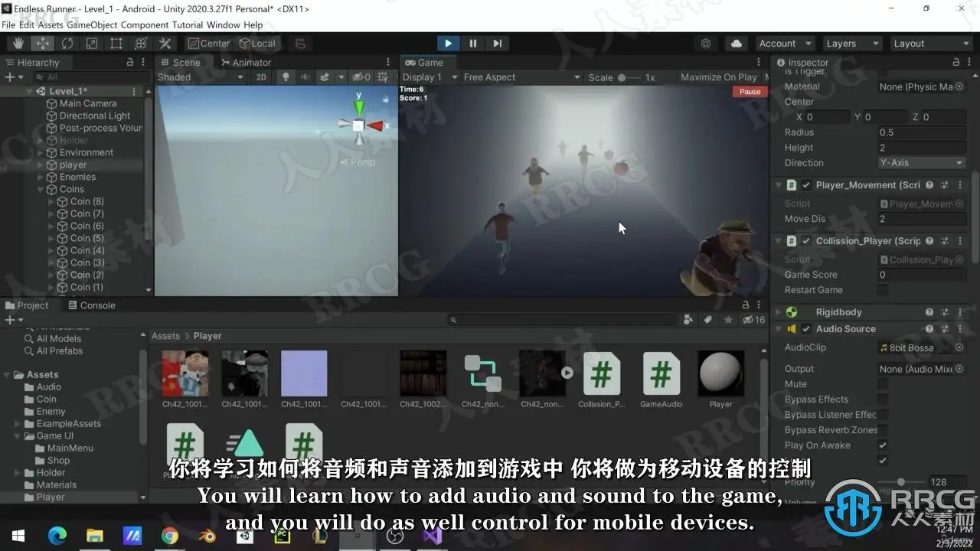Lock the Inspector panel
This screenshot has height=551, width=980.
point(956,62)
